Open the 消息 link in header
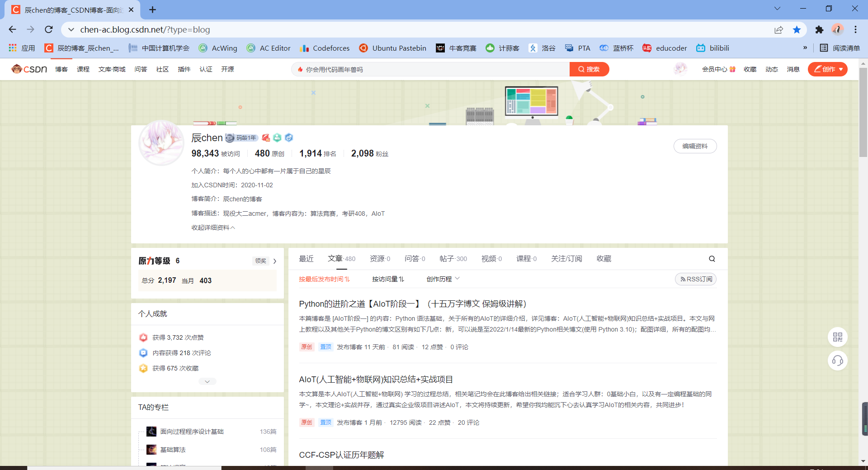868x470 pixels. (x=793, y=69)
